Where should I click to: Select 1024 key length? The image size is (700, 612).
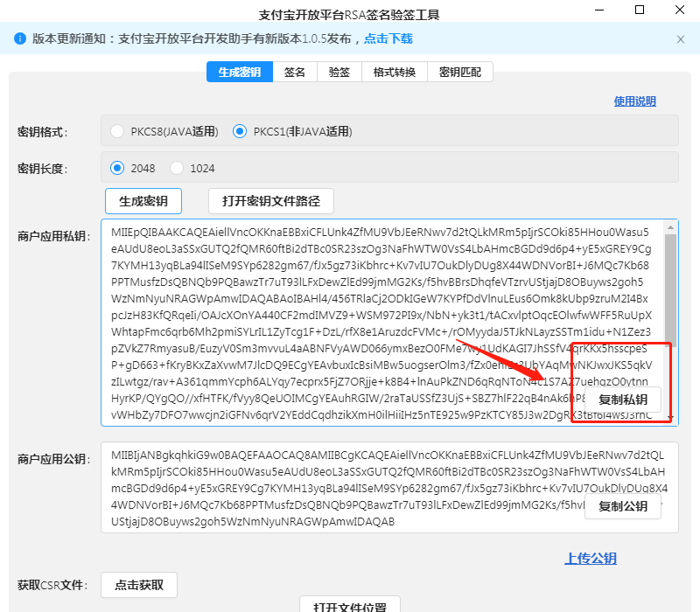(192, 168)
